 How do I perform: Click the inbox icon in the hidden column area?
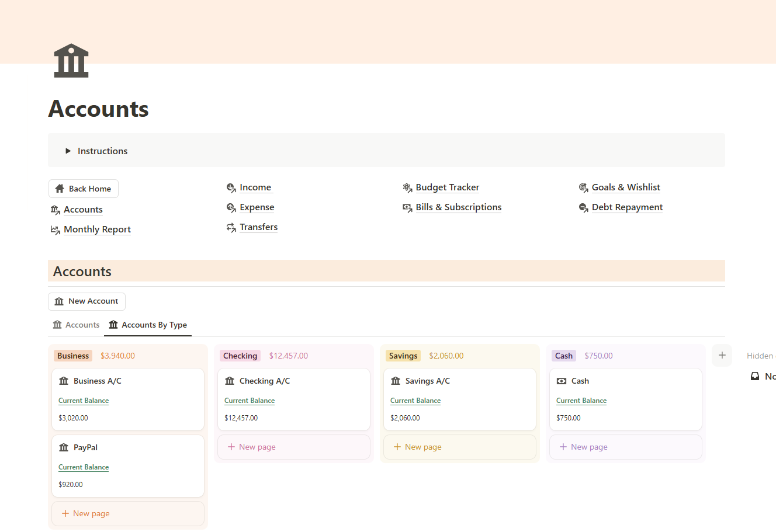pyautogui.click(x=755, y=376)
